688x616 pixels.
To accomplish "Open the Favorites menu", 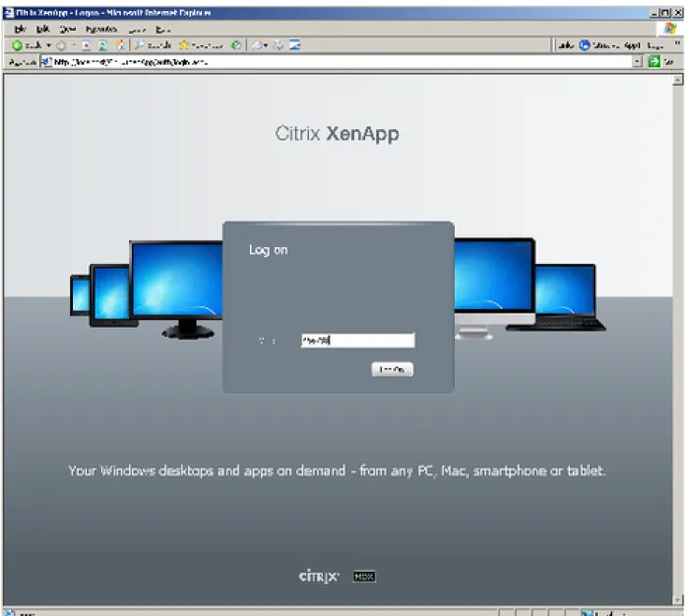I will click(101, 29).
